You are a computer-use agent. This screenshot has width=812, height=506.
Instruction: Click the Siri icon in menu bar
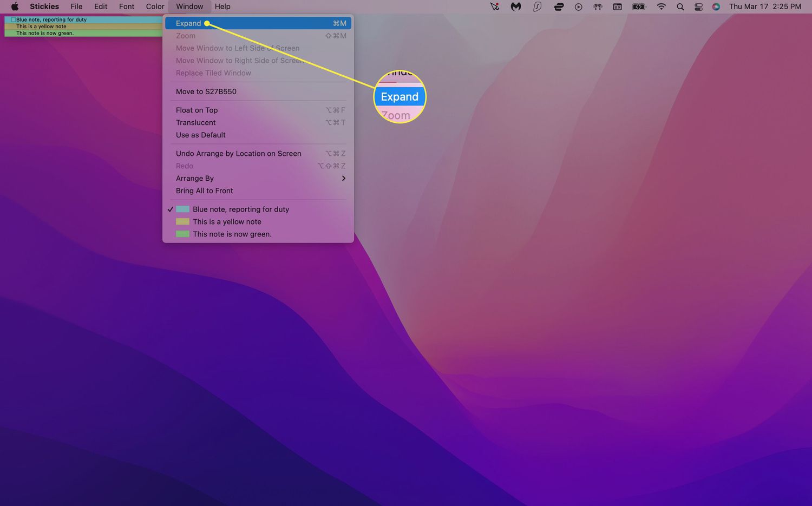point(716,6)
